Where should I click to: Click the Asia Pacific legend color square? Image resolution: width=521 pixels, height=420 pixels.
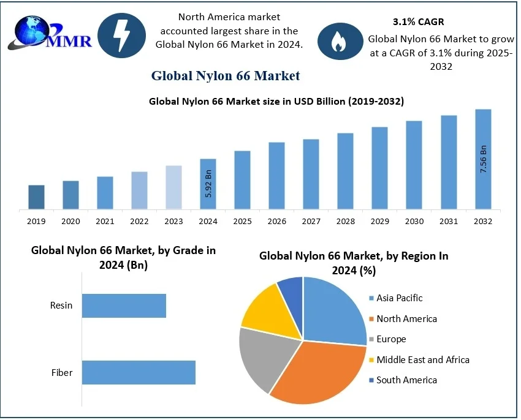[371, 298]
